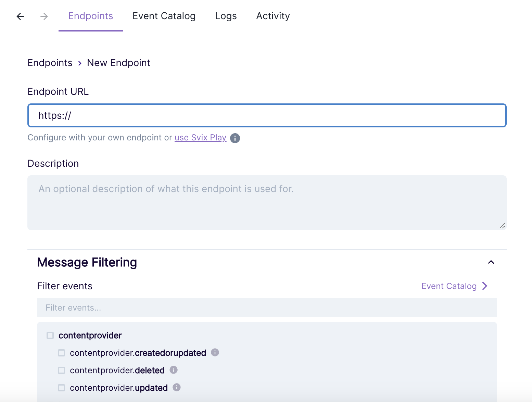Switch to the Activity tab
The image size is (532, 402).
click(x=273, y=16)
